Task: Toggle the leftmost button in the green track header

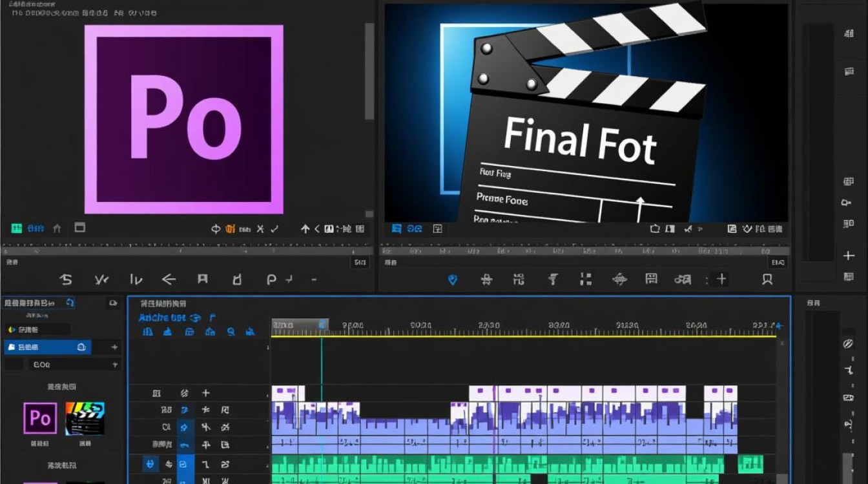Action: 150,464
